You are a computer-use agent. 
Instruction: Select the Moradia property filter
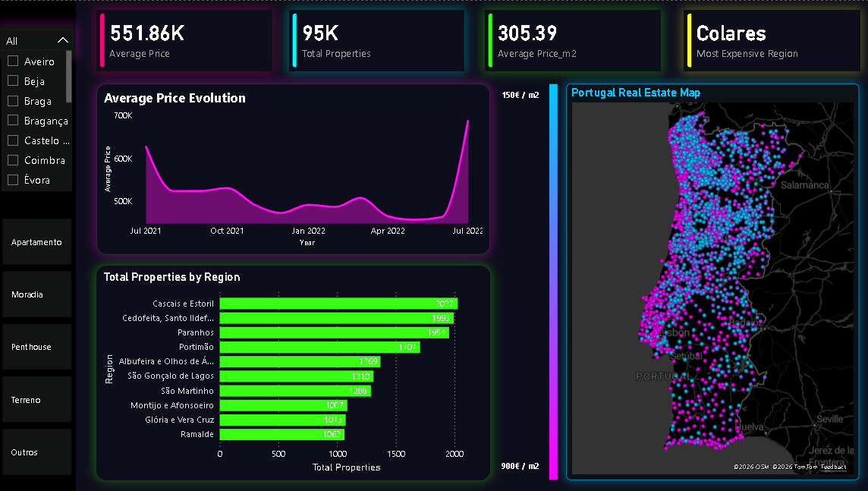(x=36, y=294)
